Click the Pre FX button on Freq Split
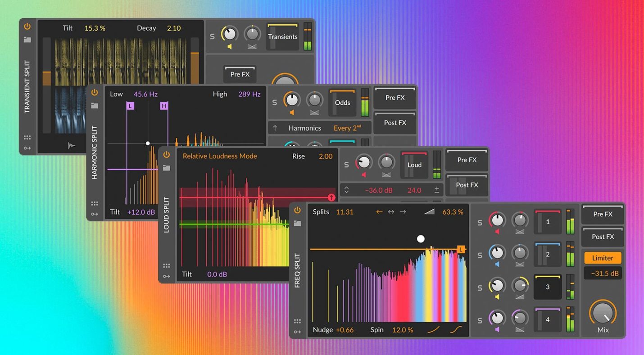 [x=602, y=214]
